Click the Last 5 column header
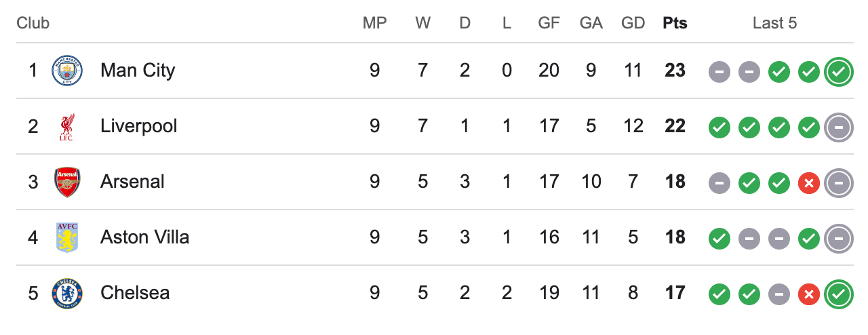This screenshot has width=868, height=335. click(x=774, y=23)
